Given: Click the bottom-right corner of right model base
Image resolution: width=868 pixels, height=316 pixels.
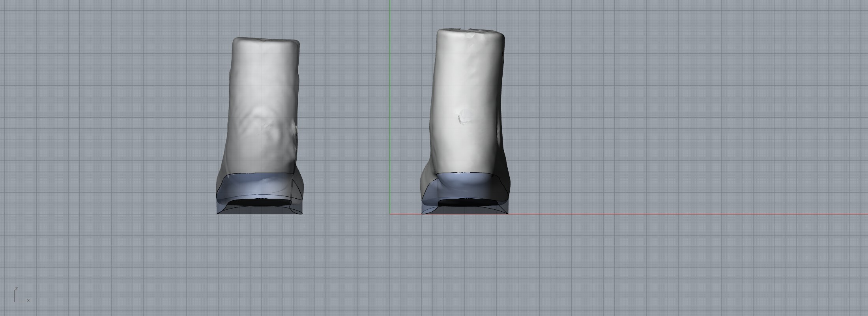Looking at the screenshot, I should [x=507, y=213].
